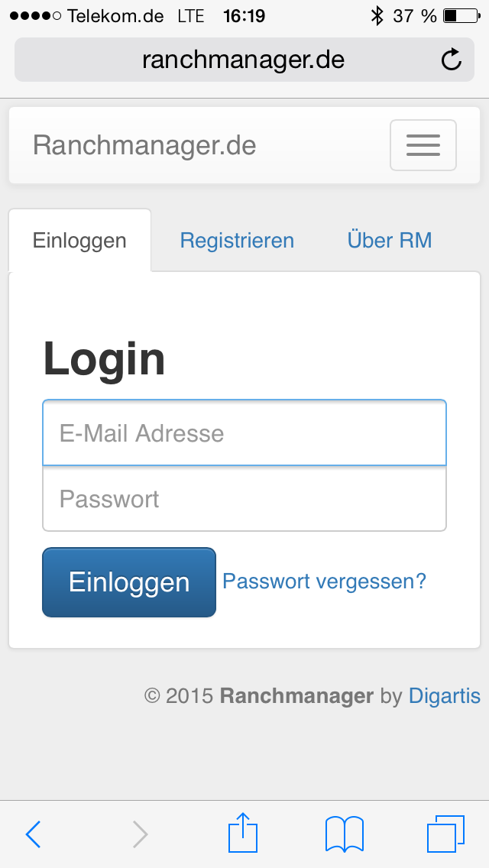Select the Einloggen tab

tap(79, 241)
